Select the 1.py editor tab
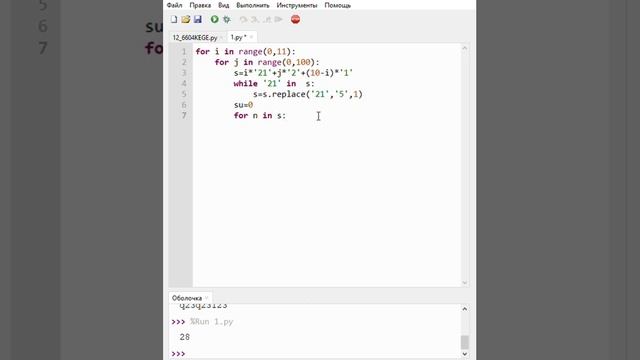This screenshot has width=640, height=360. (x=237, y=37)
